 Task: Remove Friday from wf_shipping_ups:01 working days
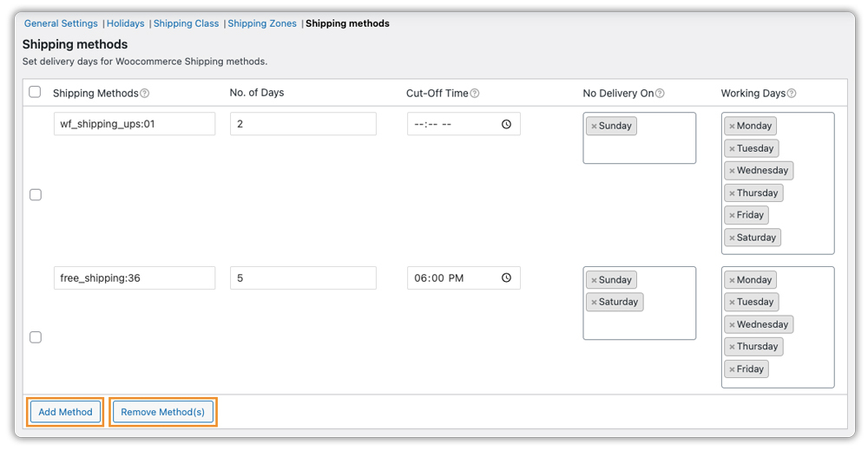tap(732, 216)
